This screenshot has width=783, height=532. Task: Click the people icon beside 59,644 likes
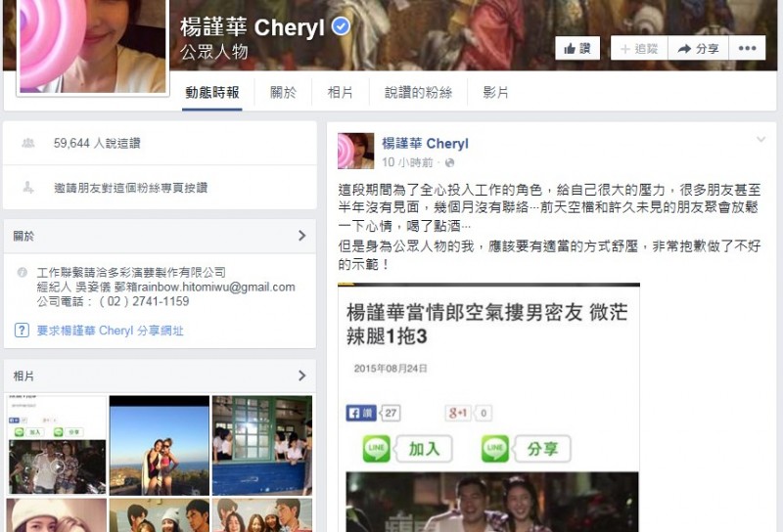pyautogui.click(x=28, y=143)
